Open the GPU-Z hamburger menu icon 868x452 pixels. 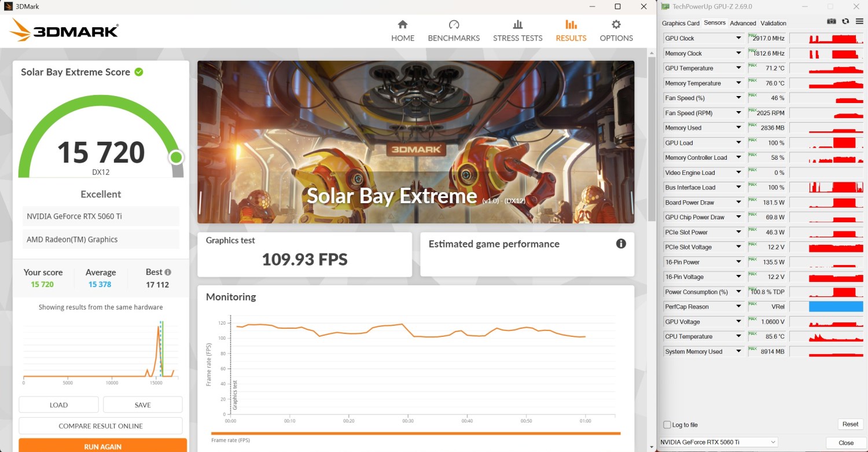(858, 21)
